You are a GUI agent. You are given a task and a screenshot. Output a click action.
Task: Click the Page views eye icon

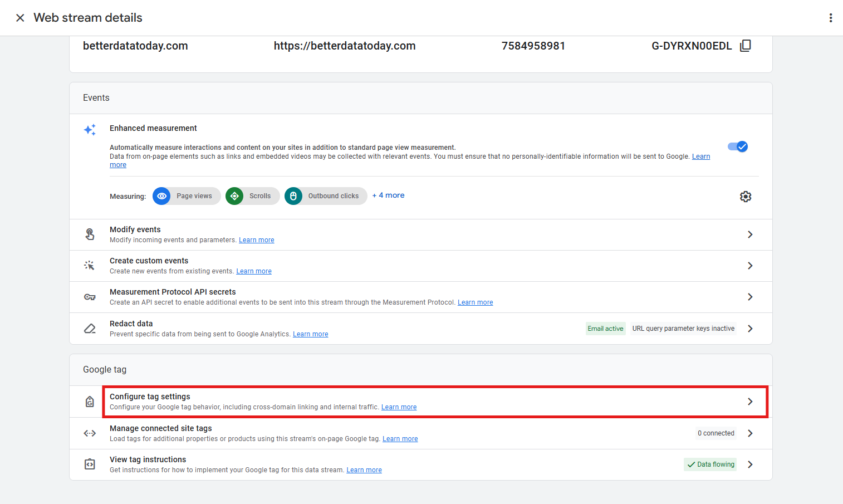coord(161,196)
